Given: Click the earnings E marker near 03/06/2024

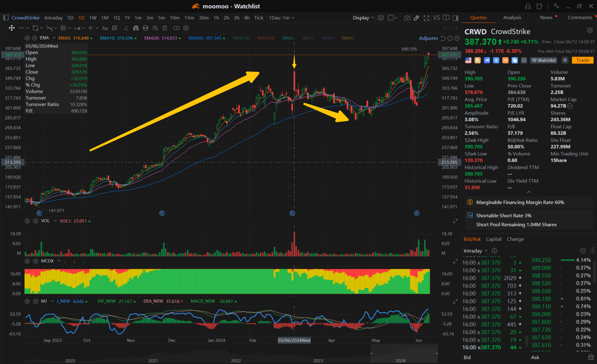Looking at the screenshot, I should click(292, 213).
